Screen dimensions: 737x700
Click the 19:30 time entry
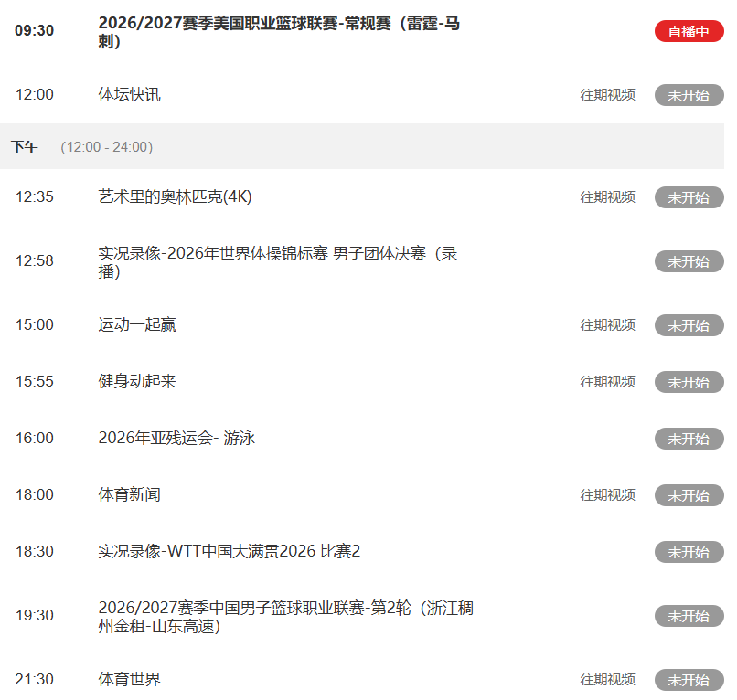pyautogui.click(x=35, y=615)
